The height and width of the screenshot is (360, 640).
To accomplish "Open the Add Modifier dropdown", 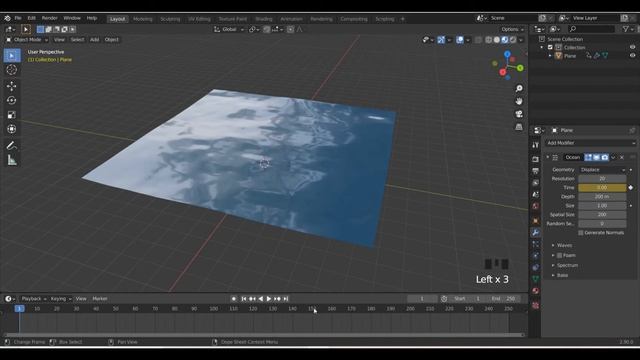I will [591, 143].
